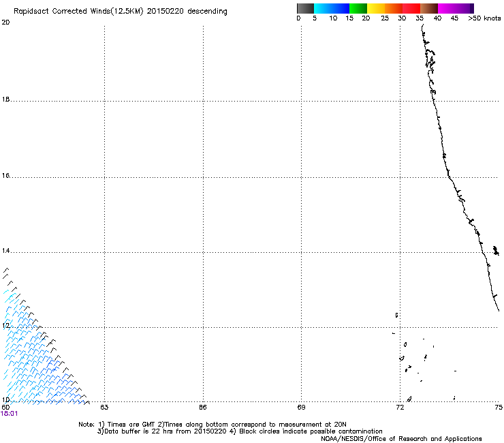This screenshot has height=443, width=504.
Task: Click the title text 'Rapidscat Corrected Winds(12.5KM)'
Action: tap(78, 12)
